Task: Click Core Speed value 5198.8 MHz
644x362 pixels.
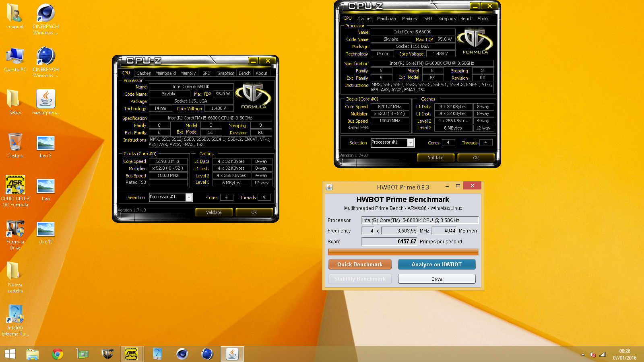Action: (x=168, y=161)
